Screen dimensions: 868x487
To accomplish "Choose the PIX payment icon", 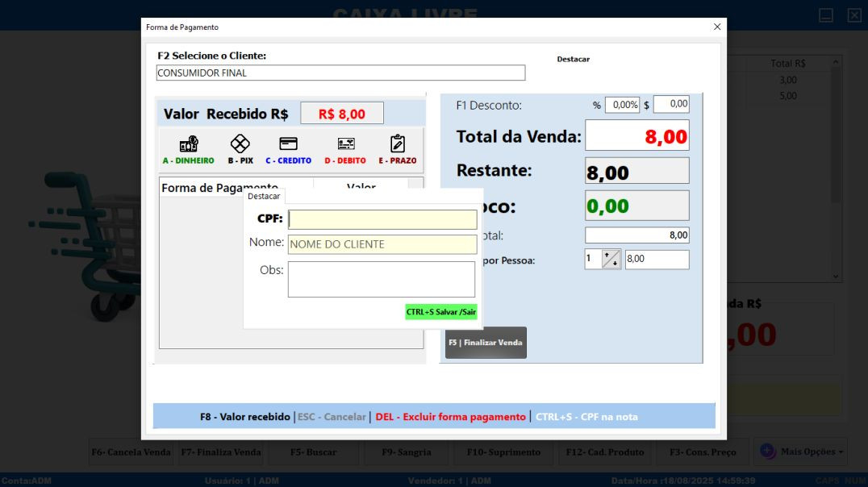I will click(240, 144).
